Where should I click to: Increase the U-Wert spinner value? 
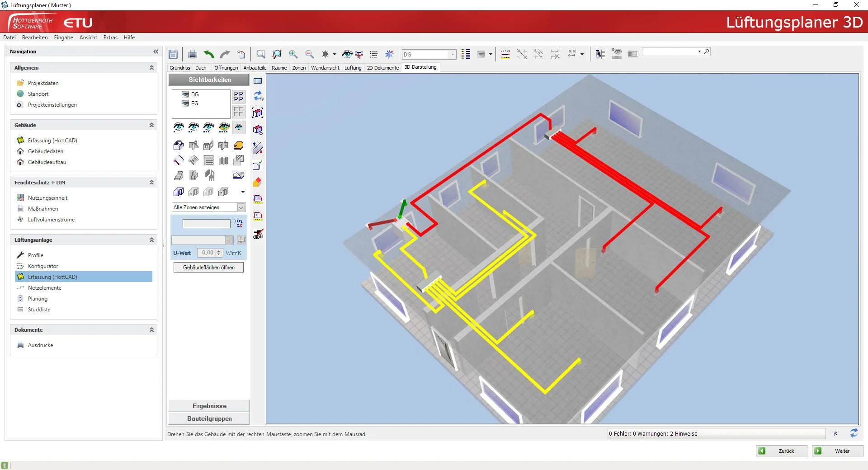coord(219,251)
